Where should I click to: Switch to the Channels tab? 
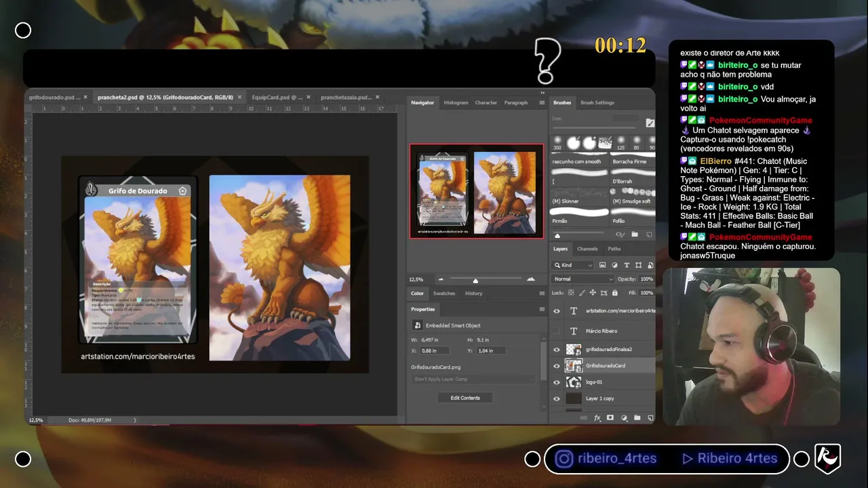click(x=587, y=249)
